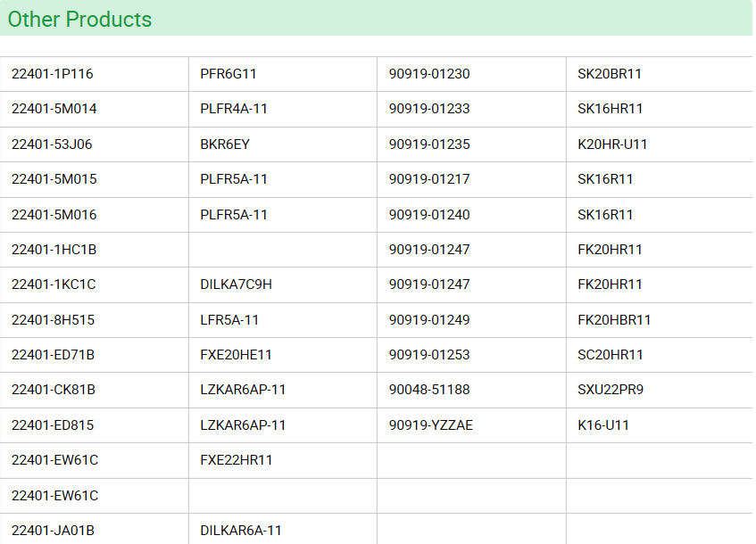Click the Other Products heading
756x544 pixels.
click(79, 20)
